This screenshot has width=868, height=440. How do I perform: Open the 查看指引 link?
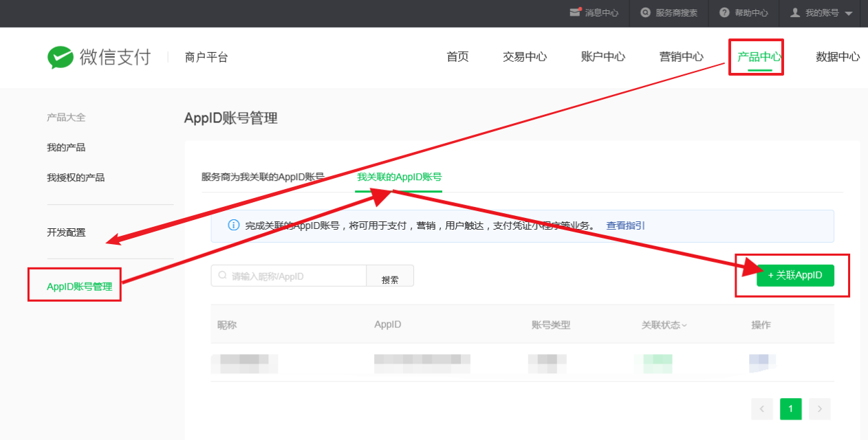(x=625, y=225)
